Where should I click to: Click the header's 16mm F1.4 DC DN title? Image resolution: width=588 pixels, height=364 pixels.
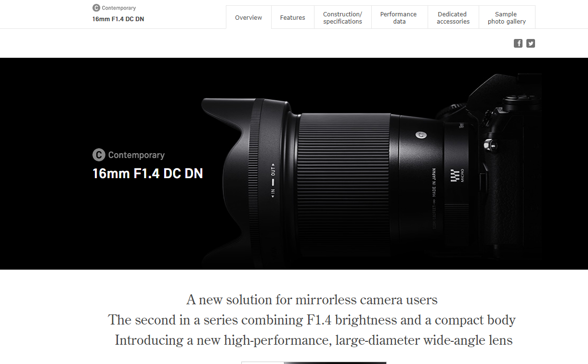click(x=118, y=19)
